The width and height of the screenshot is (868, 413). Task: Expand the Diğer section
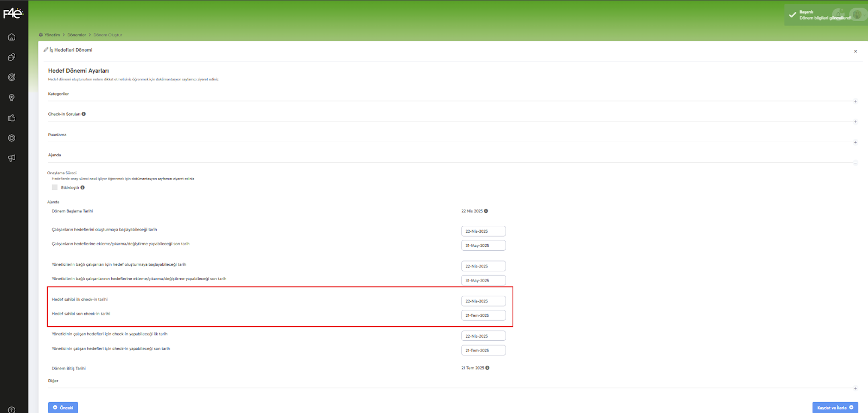855,388
